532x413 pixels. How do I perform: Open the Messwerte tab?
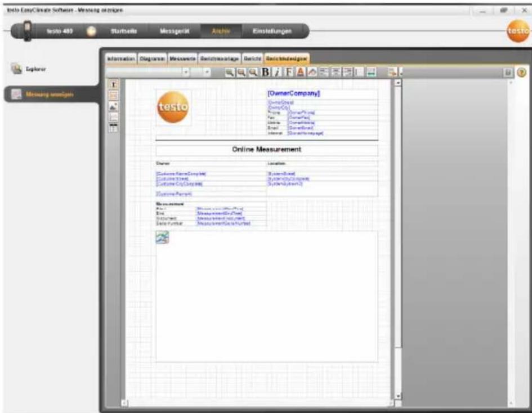pos(182,59)
